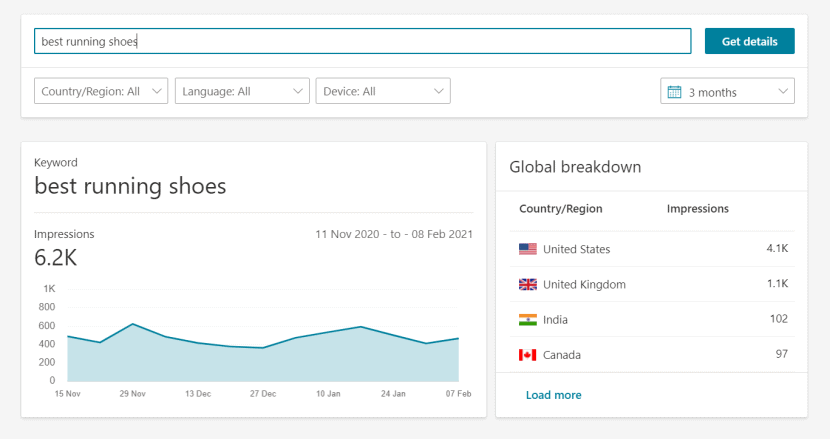The image size is (830, 439).
Task: Select the Canada row label
Action: click(562, 355)
